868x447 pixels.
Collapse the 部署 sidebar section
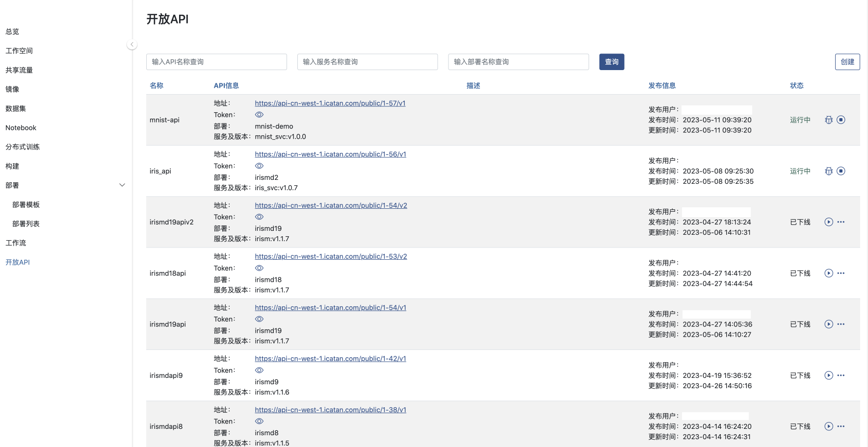[x=122, y=185]
